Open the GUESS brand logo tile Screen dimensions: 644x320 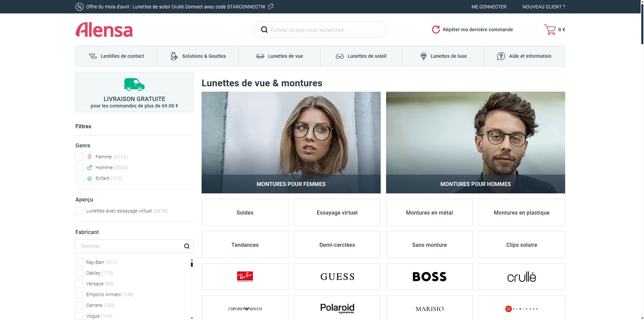click(x=337, y=277)
